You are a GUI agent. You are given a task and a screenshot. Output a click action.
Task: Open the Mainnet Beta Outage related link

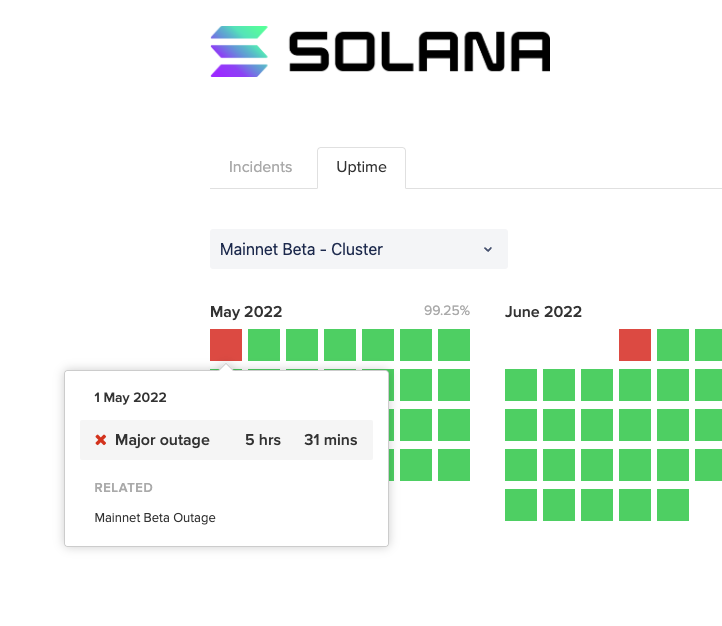(155, 518)
